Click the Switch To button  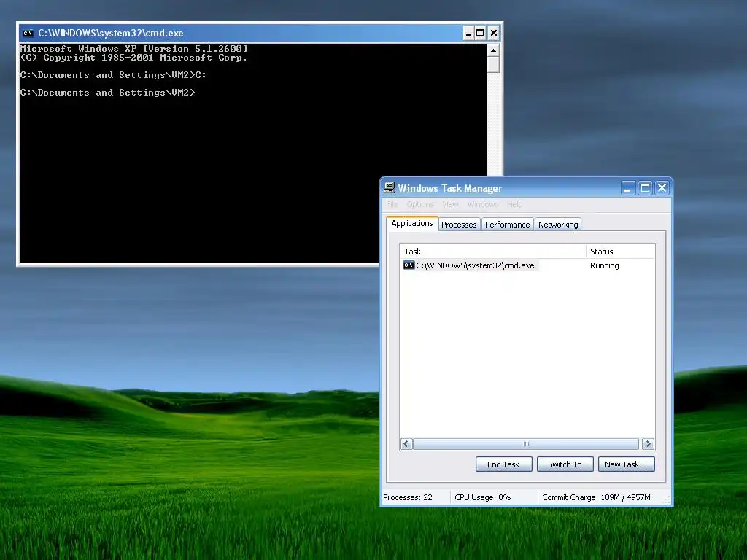point(565,464)
